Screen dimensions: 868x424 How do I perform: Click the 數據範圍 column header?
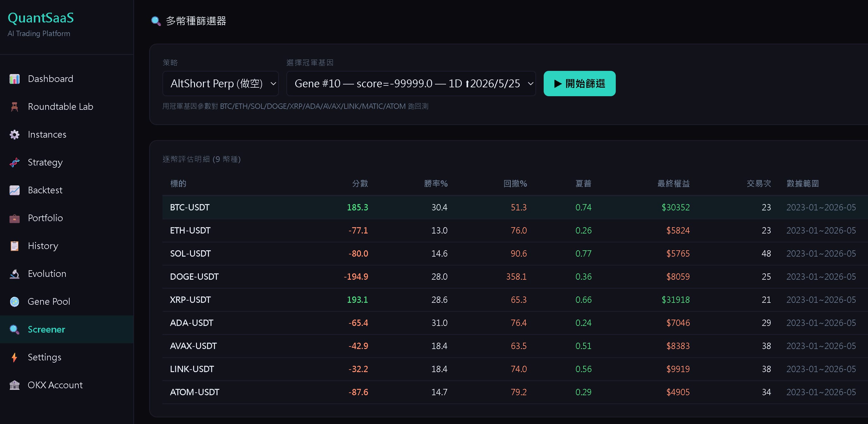click(803, 184)
